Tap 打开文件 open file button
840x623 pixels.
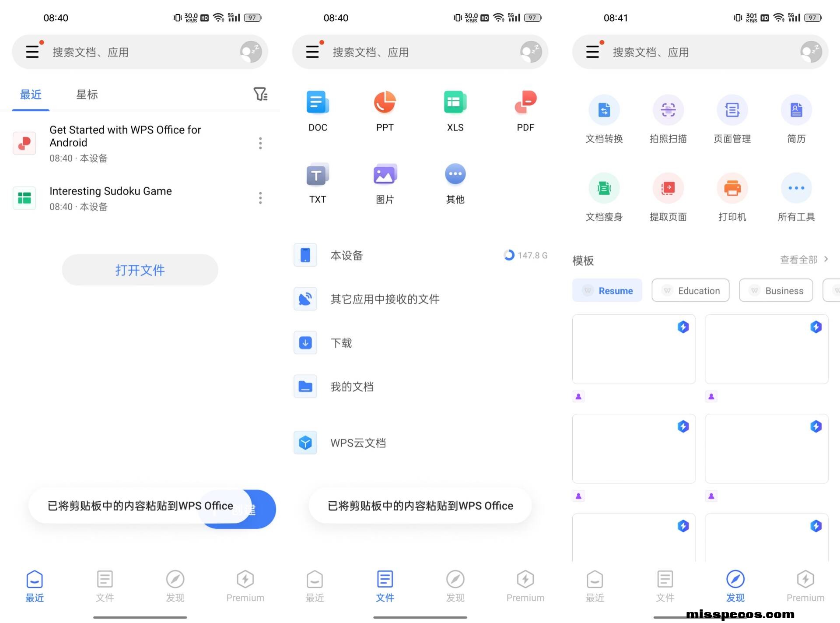[x=140, y=270]
